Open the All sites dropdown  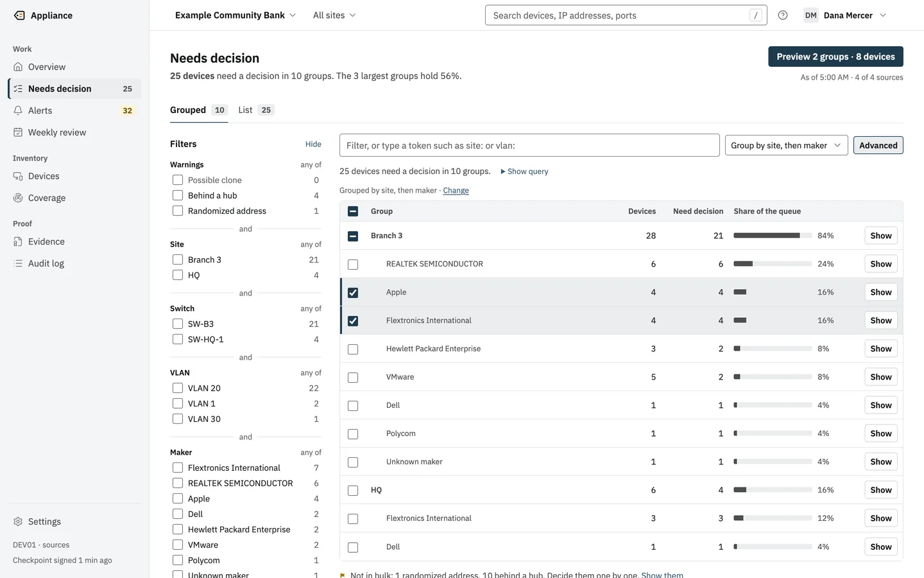(x=334, y=15)
